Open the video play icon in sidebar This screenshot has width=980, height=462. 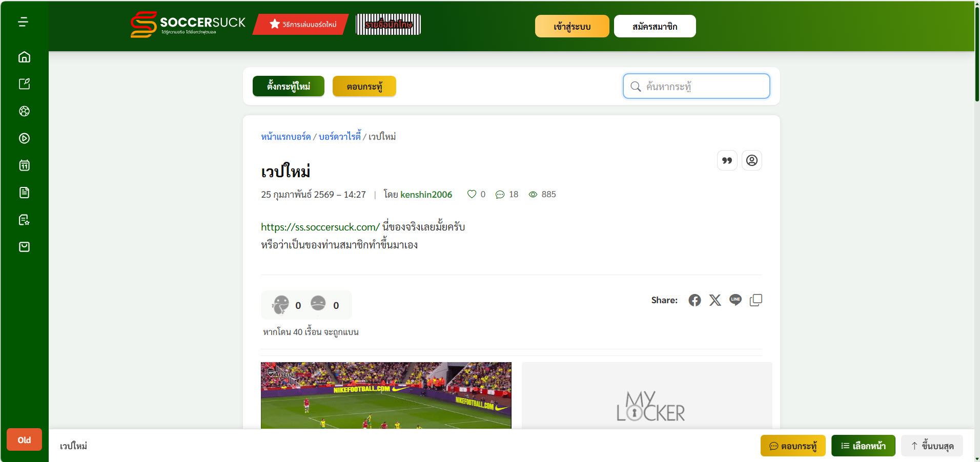24,138
